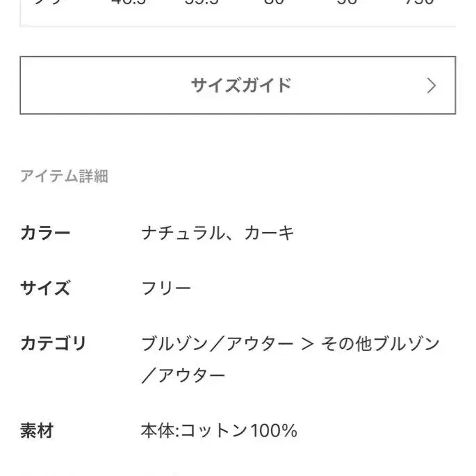Click the 750 value in size table

419,3
